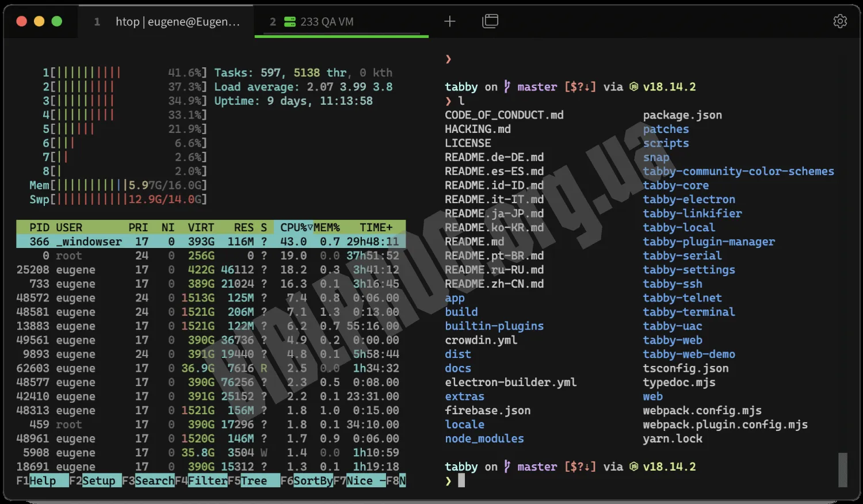Switch to the htop tab
Screen dimensions: 863x504
click(x=167, y=22)
